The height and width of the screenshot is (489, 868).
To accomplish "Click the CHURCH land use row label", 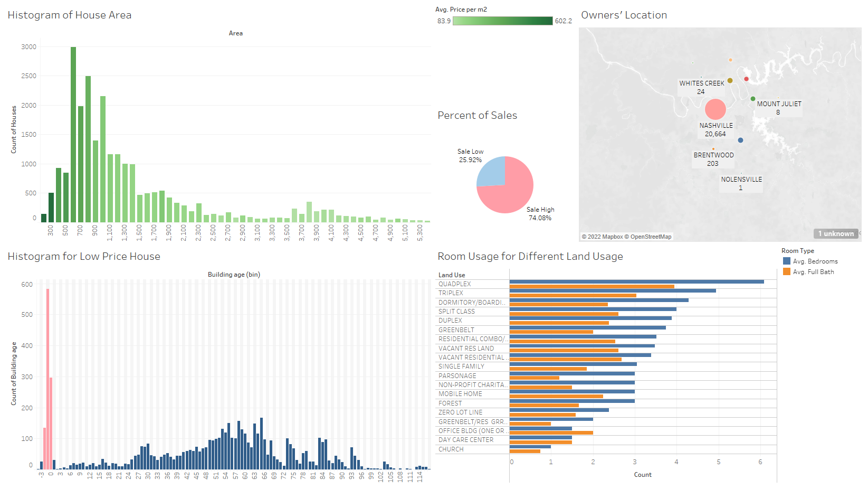I will tap(451, 449).
